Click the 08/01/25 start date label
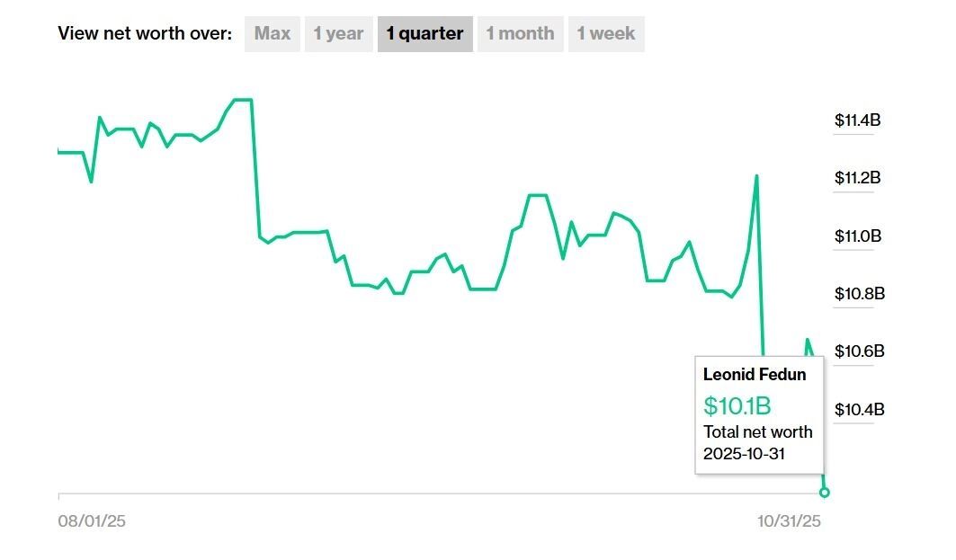The width and height of the screenshot is (956, 560). (92, 521)
